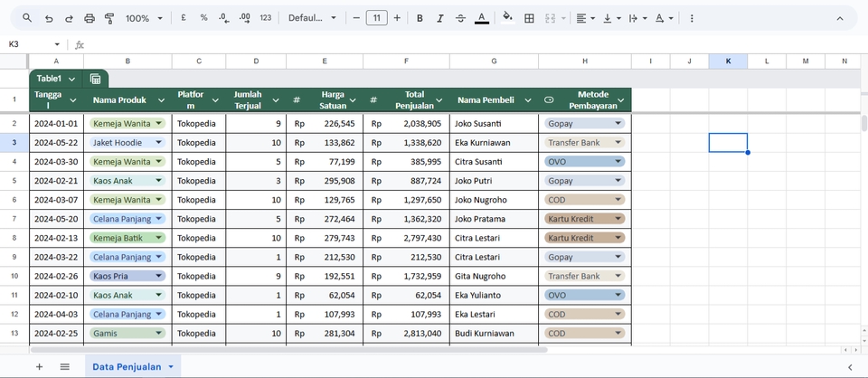Image resolution: width=868 pixels, height=378 pixels.
Task: Toggle strikethrough formatting
Action: click(460, 18)
